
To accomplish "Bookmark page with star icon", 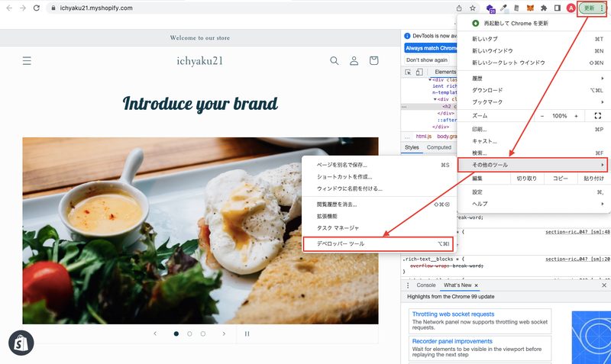I will coord(472,8).
